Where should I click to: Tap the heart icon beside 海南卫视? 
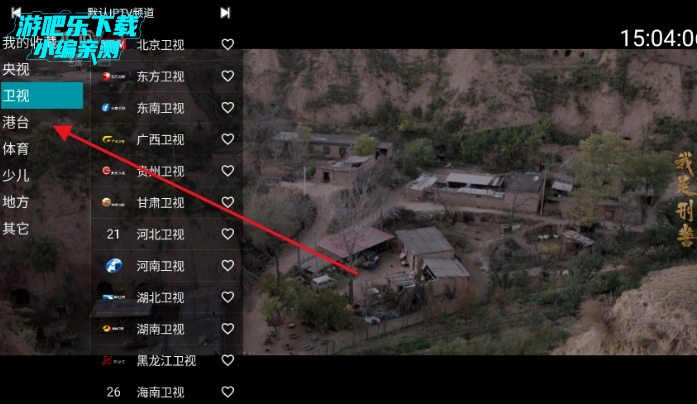point(228,392)
